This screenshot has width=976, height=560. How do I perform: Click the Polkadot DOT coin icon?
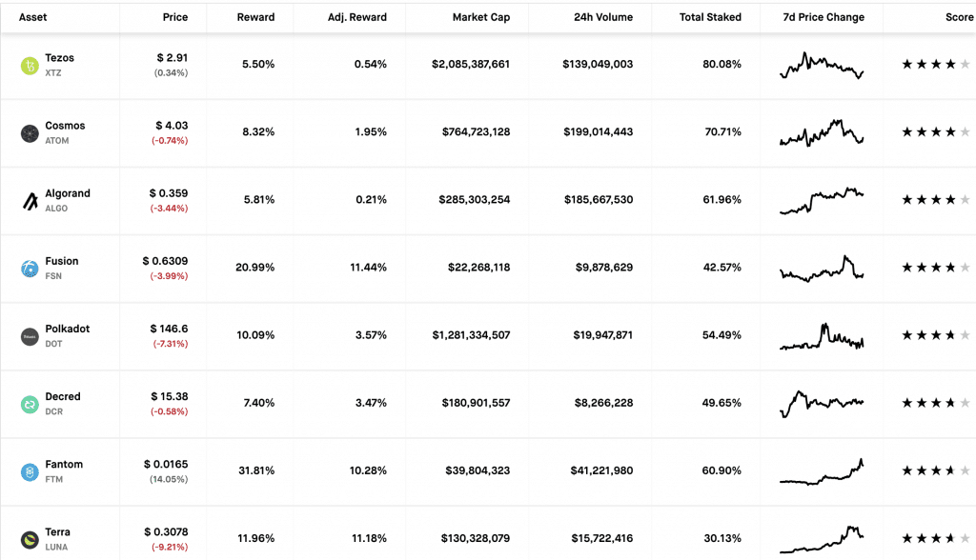[30, 336]
